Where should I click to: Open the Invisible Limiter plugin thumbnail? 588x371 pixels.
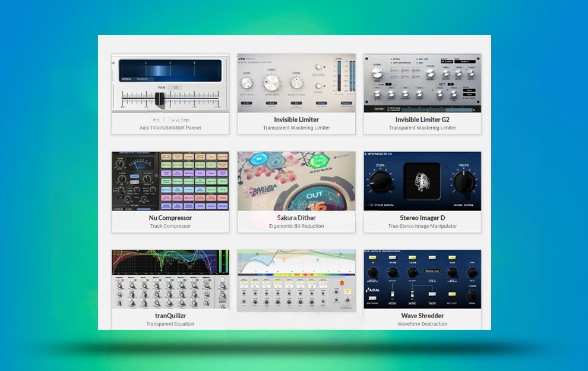[x=296, y=83]
